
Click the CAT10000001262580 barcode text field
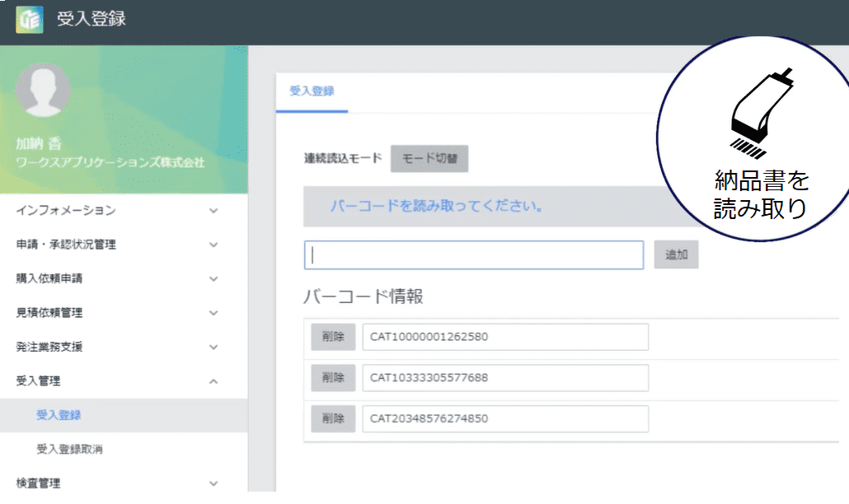coord(505,337)
